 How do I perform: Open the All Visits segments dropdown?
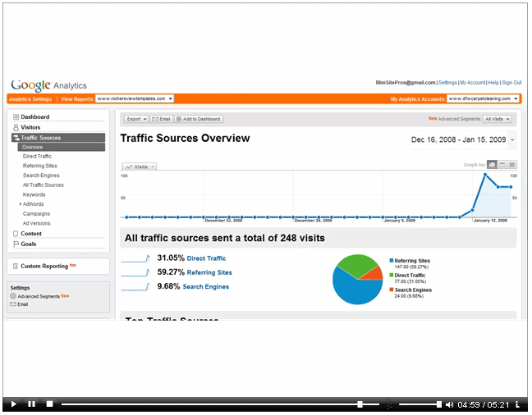497,119
